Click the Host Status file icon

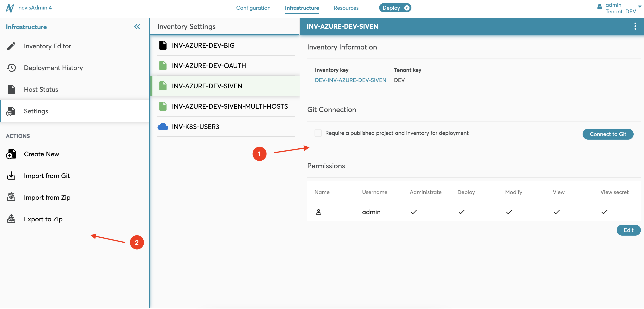point(11,89)
